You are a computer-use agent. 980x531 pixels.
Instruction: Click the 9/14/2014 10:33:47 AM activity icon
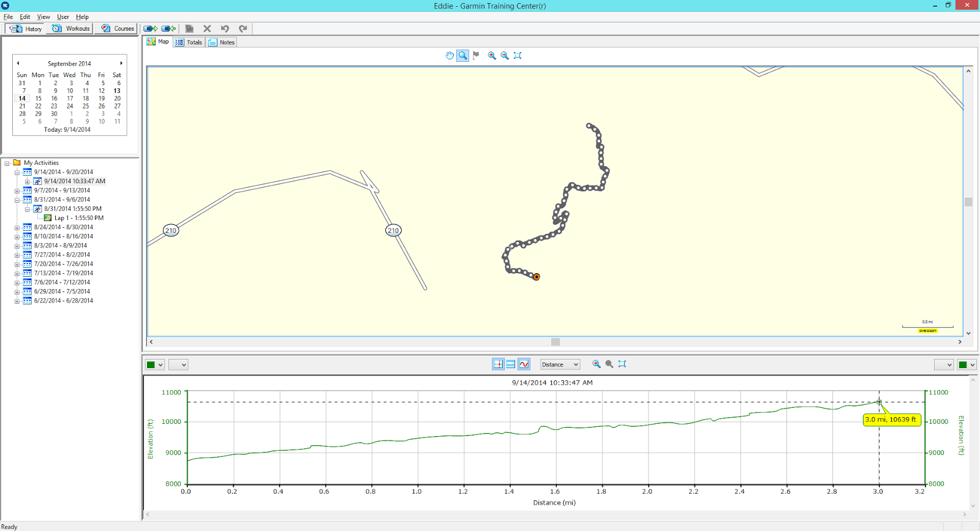click(37, 181)
